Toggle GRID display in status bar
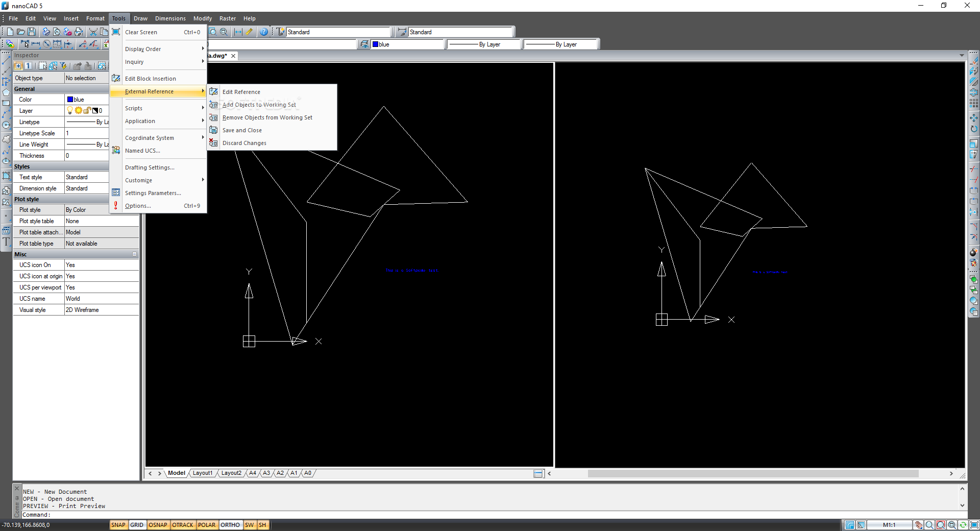The width and height of the screenshot is (980, 531). click(137, 525)
